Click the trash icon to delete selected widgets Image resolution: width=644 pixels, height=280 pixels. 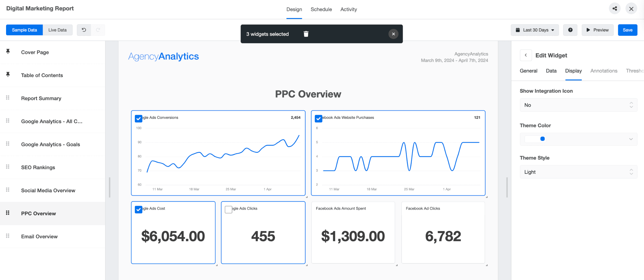[x=306, y=34]
